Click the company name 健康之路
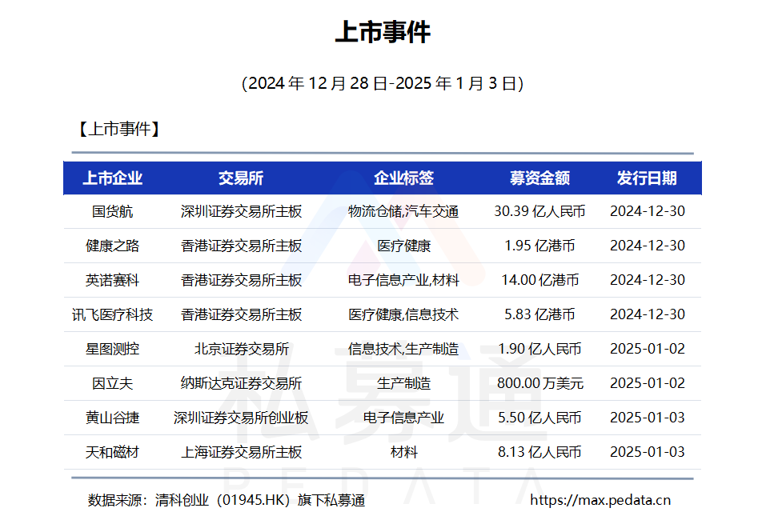 coord(112,246)
